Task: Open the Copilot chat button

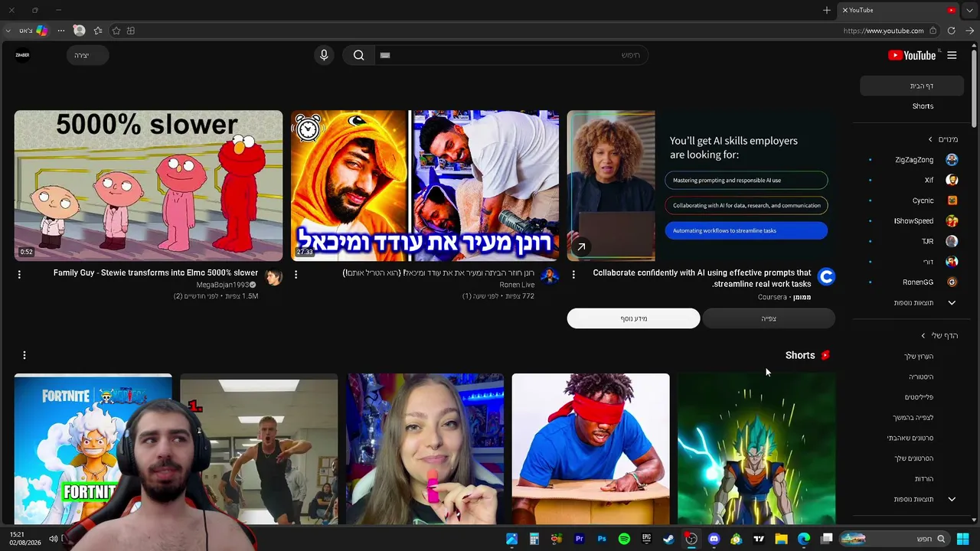Action: pos(33,31)
